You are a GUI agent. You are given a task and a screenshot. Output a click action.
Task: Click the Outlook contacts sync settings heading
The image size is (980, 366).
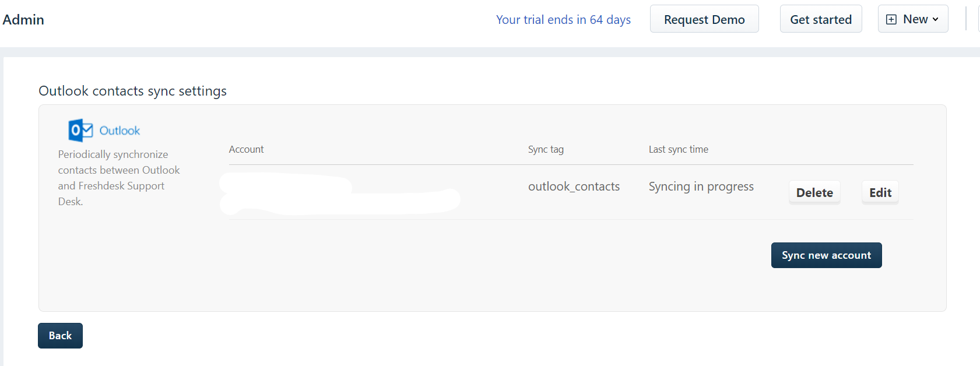pos(132,91)
